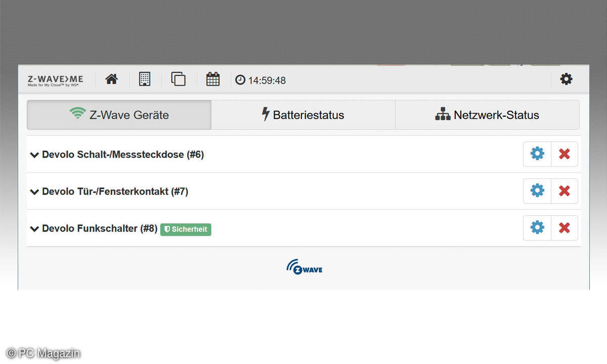This screenshot has width=607, height=364.
Task: Open the Home dashboard icon
Action: [111, 79]
